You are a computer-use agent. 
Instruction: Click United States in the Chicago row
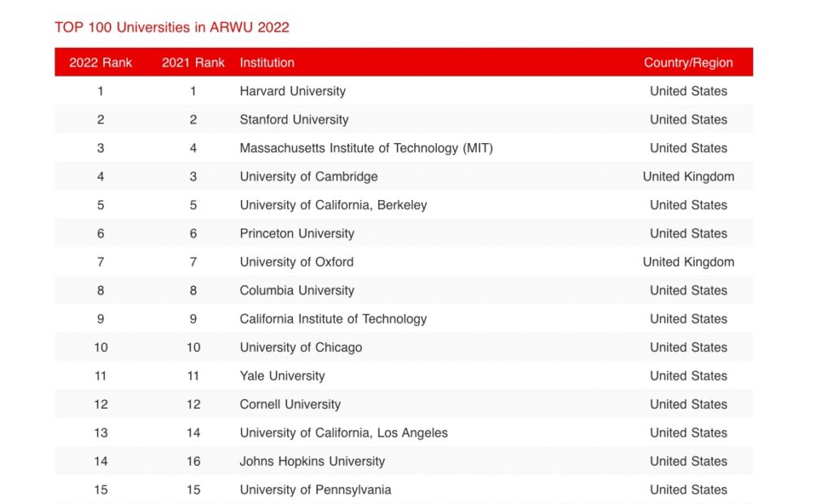tap(688, 347)
